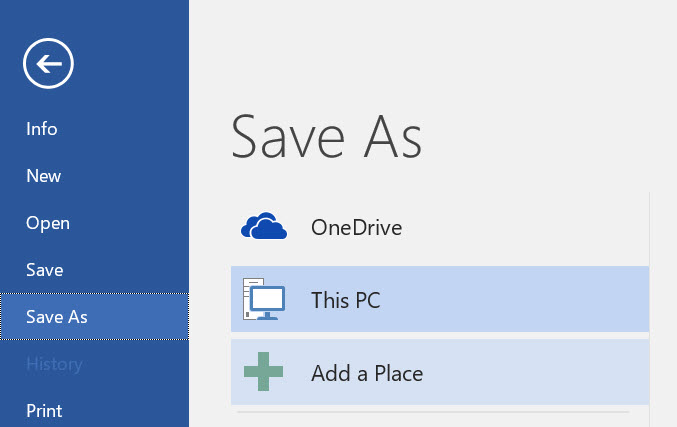677x427 pixels.
Task: Click the This PC computer icon
Action: (264, 299)
